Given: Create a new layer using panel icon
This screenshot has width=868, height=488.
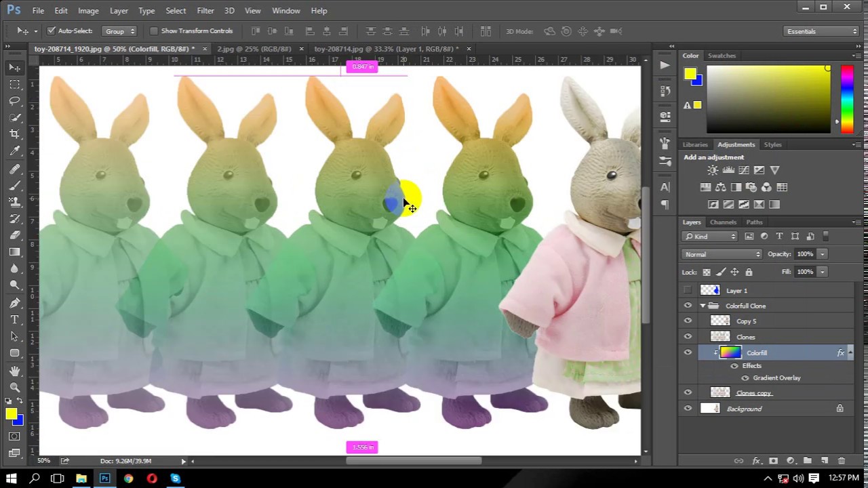Looking at the screenshot, I should (x=825, y=461).
